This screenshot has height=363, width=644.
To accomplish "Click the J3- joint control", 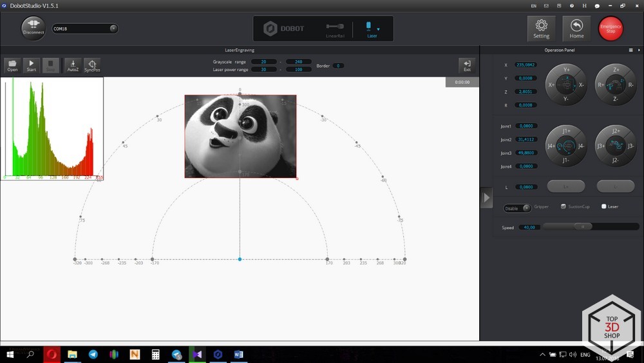I will [631, 146].
